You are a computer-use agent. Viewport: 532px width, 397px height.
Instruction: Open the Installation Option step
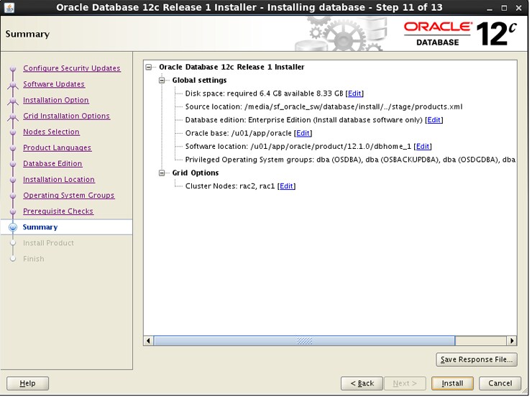point(56,100)
